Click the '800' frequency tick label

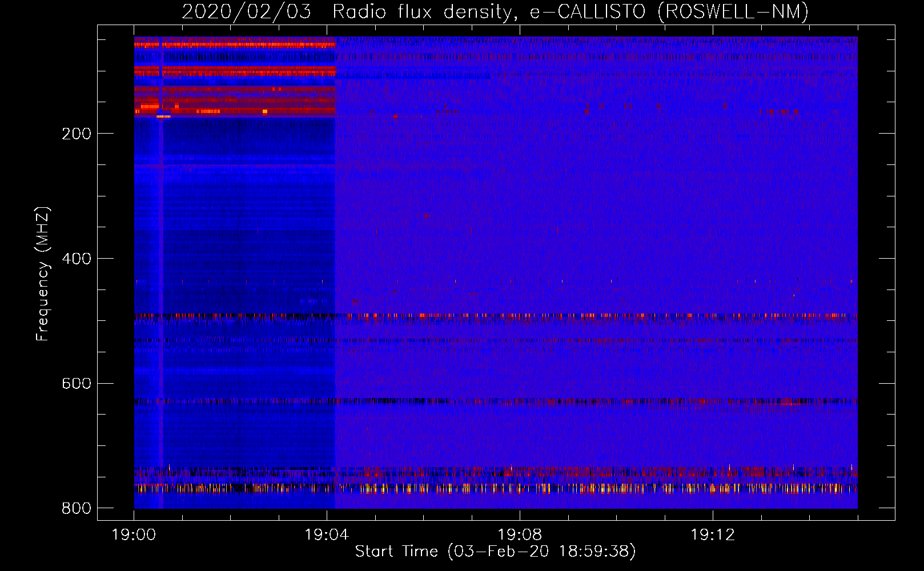(x=77, y=508)
